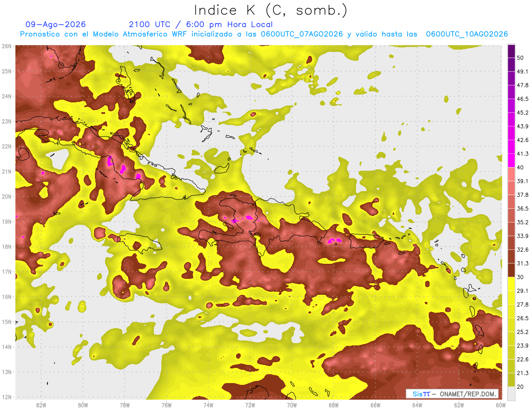This screenshot has width=532, height=411.
Task: Click the 'SisTT – ONAMET/REP.DOM.' logo box
Action: [x=452, y=394]
